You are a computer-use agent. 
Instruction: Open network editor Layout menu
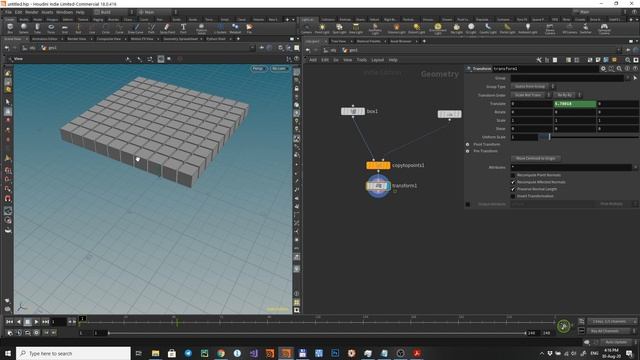click(x=378, y=60)
